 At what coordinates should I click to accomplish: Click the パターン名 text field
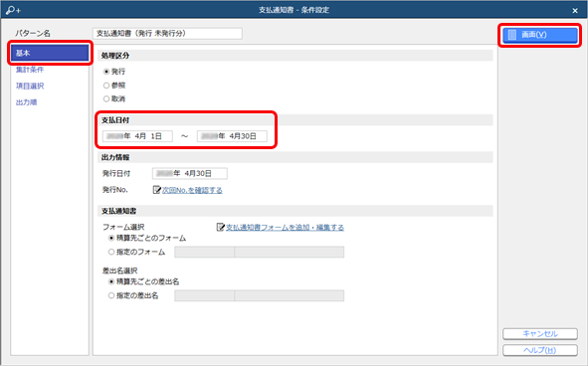pos(167,34)
